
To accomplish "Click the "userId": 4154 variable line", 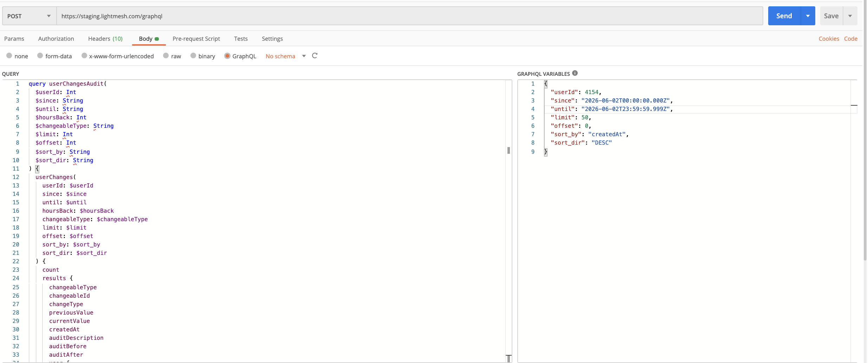I will [x=576, y=92].
